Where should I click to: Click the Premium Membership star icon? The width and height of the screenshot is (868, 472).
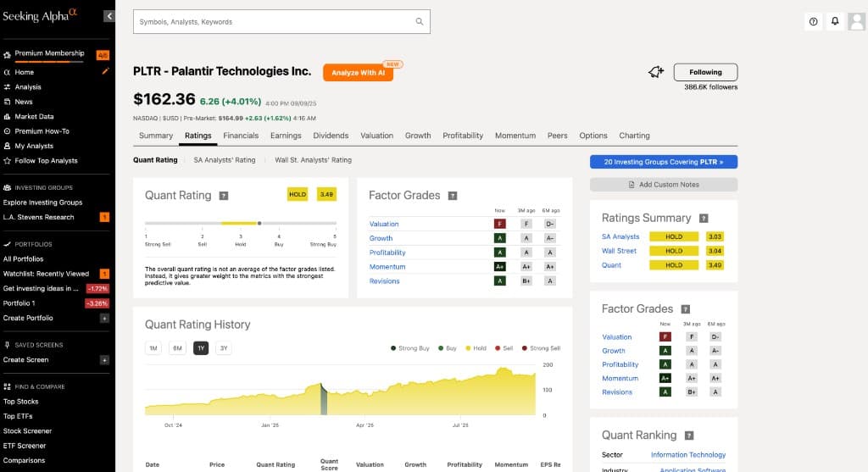pos(7,55)
